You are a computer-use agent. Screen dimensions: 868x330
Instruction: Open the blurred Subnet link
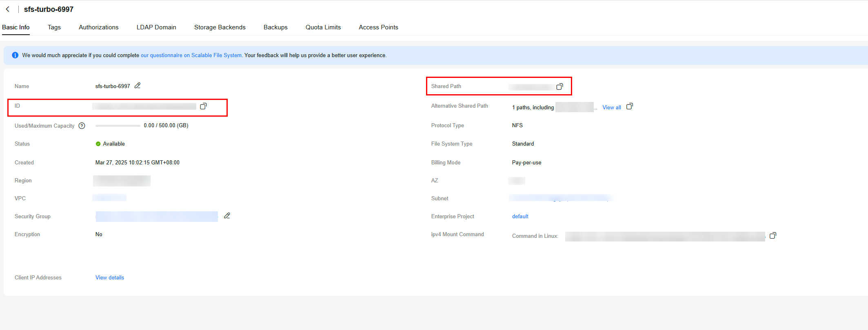560,198
